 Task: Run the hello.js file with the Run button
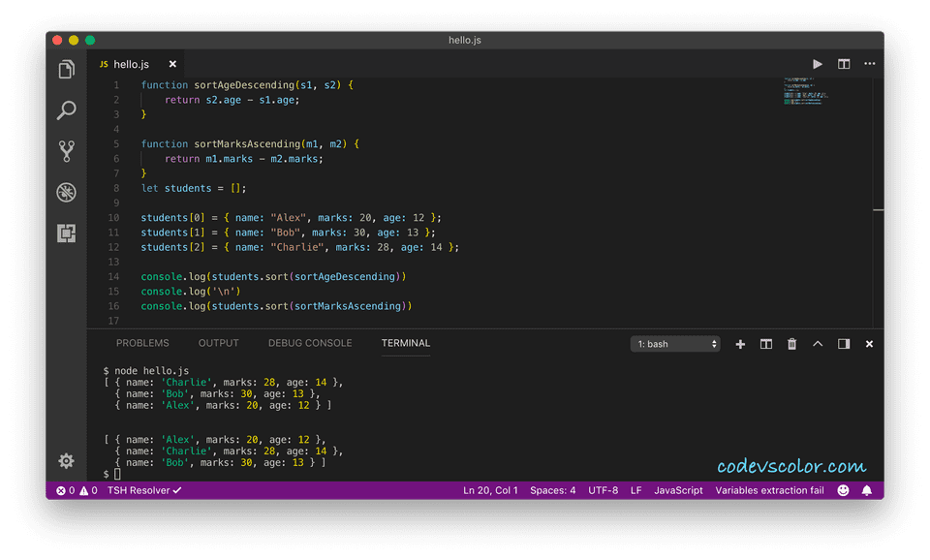[x=817, y=63]
